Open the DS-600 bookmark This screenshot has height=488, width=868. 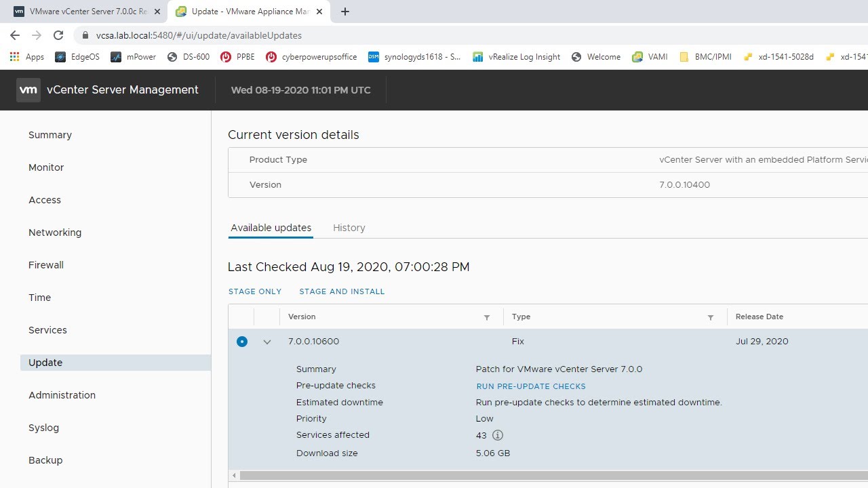(189, 57)
